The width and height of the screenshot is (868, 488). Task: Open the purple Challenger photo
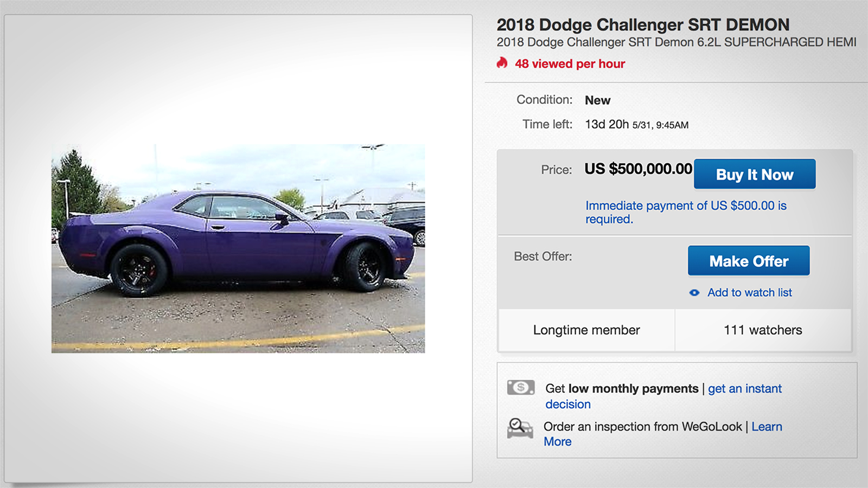pos(238,248)
